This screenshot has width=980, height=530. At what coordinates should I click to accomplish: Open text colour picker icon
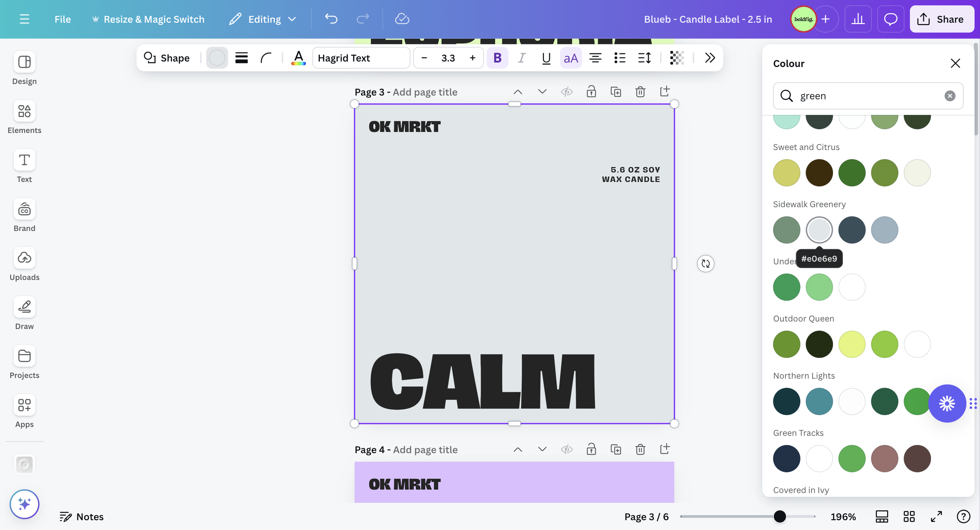point(298,58)
